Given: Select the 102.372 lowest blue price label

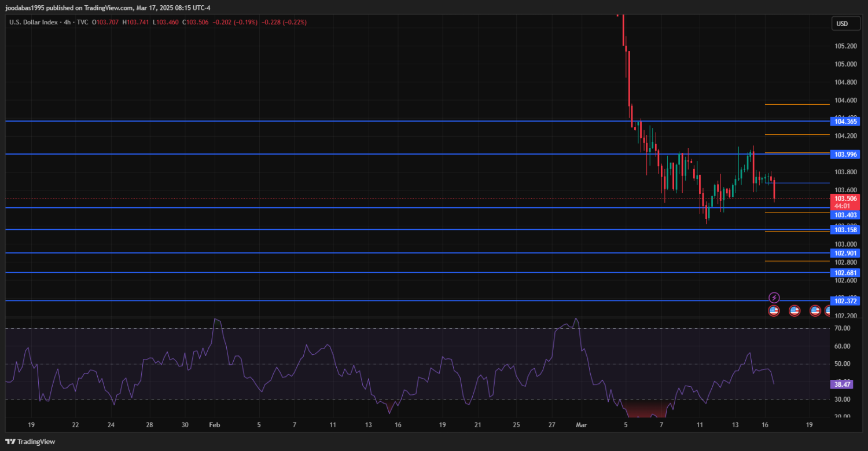Looking at the screenshot, I should coord(844,300).
